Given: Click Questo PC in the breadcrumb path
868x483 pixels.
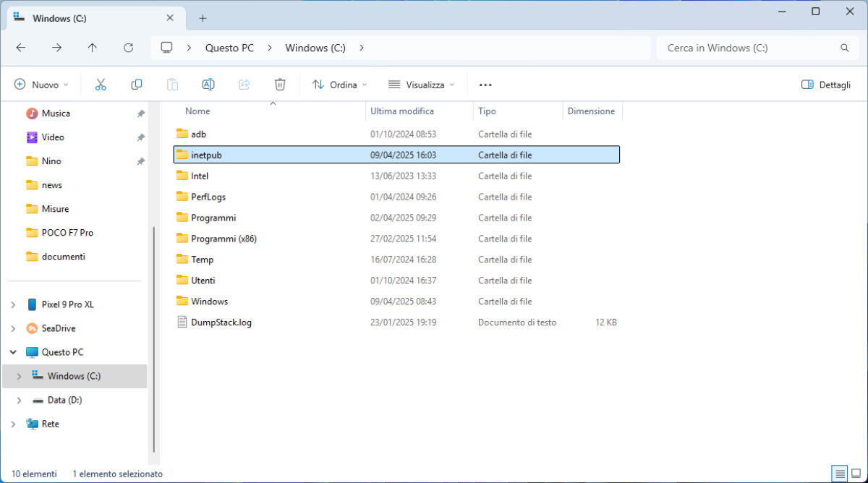Looking at the screenshot, I should (x=229, y=48).
